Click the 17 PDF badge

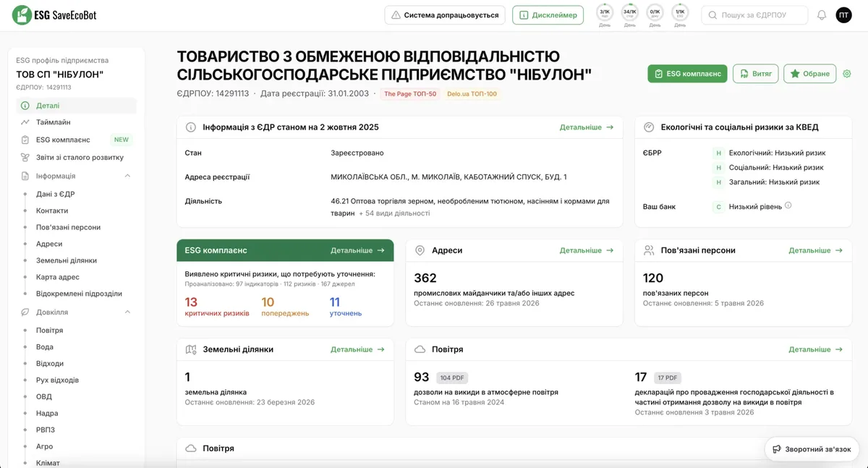pyautogui.click(x=666, y=378)
